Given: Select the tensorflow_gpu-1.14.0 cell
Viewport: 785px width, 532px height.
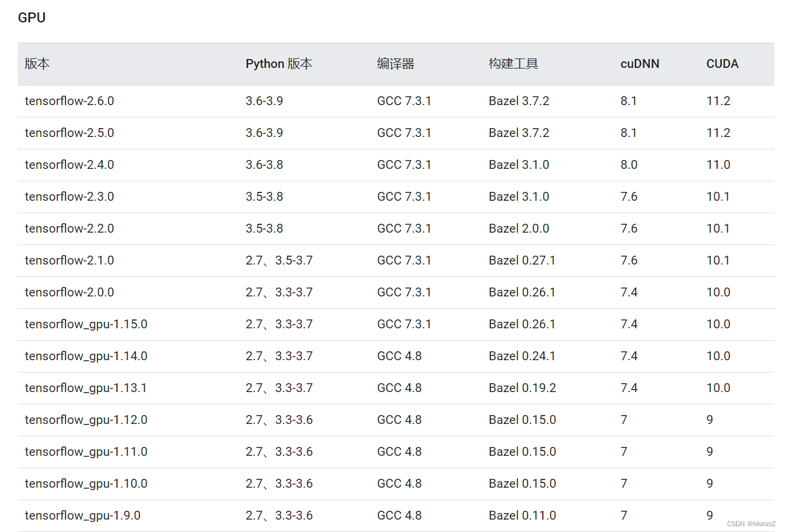Looking at the screenshot, I should (86, 356).
